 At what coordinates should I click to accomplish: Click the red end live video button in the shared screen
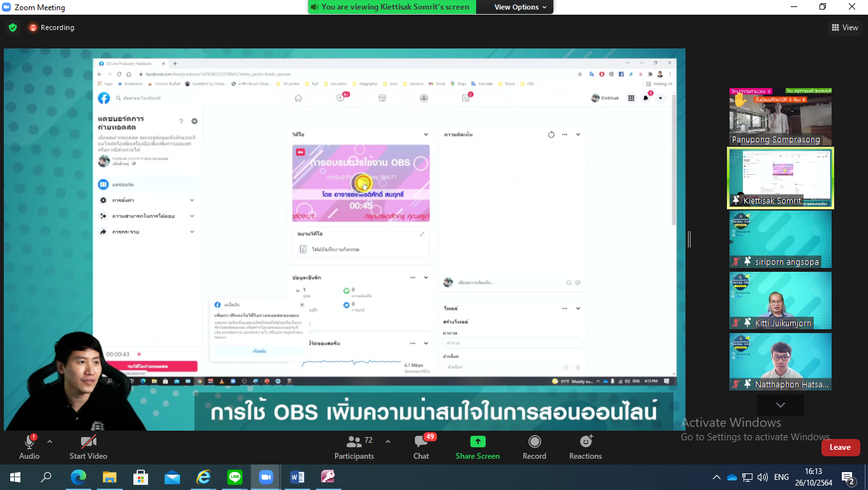coord(147,367)
